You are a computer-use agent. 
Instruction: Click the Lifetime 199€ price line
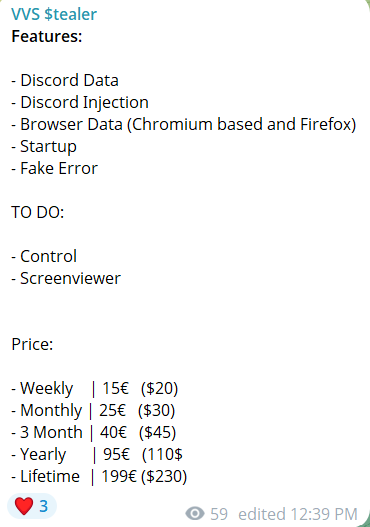[99, 477]
